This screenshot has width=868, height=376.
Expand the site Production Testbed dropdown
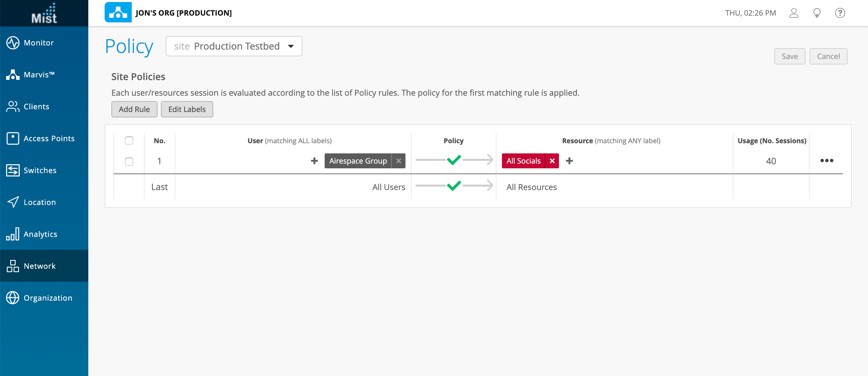[234, 46]
